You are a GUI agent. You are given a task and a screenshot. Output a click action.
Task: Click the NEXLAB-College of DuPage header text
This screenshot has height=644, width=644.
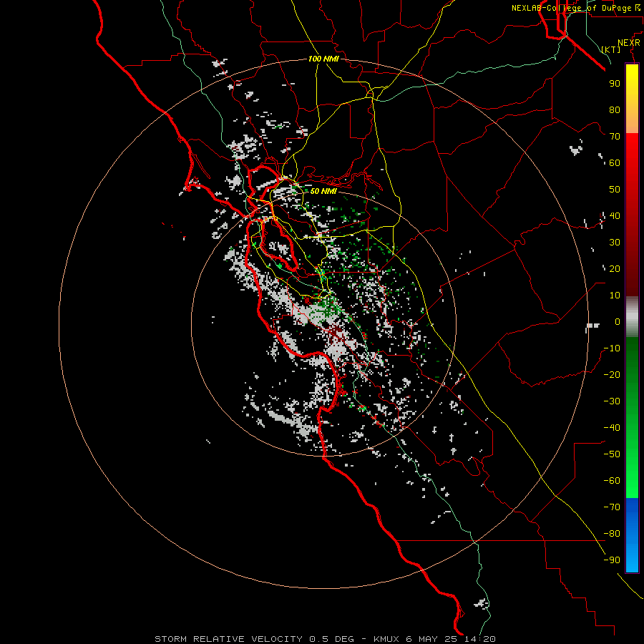571,8
